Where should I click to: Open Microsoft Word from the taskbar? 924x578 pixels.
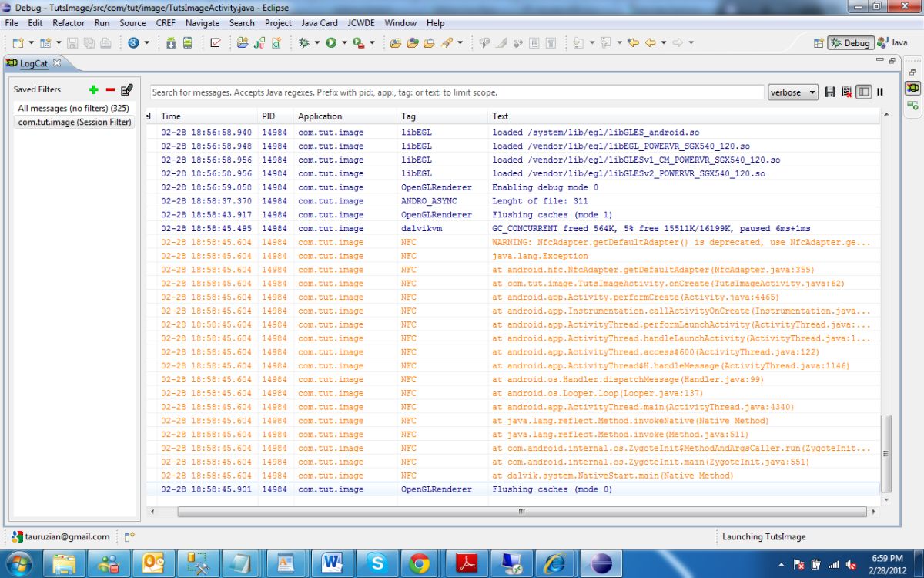pos(333,563)
